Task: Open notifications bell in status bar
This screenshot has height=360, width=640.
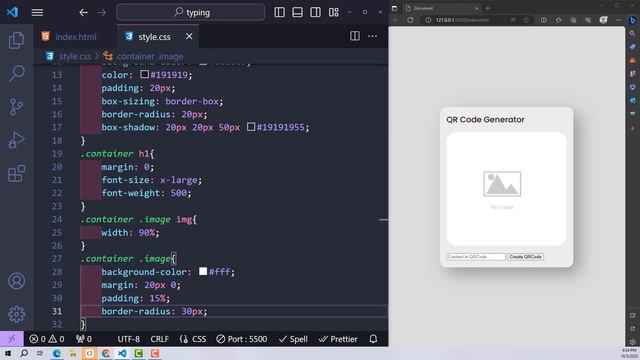Action: point(373,339)
